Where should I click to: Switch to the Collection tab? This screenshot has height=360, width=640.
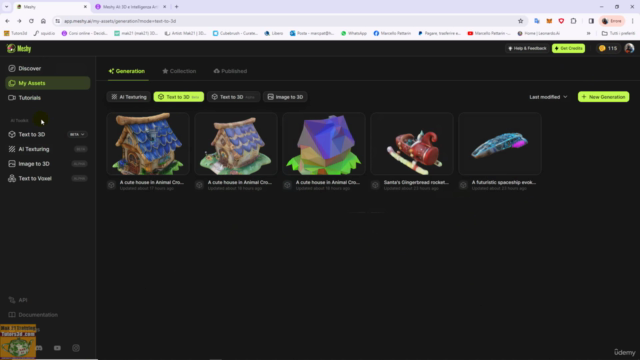179,71
